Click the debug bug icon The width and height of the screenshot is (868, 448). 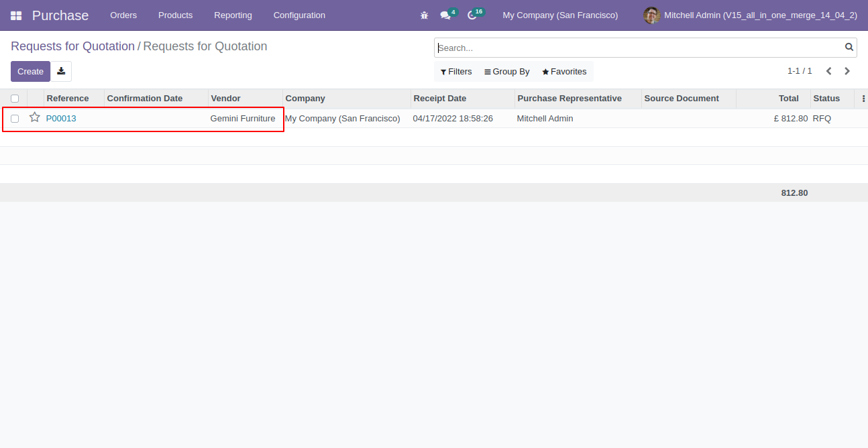(x=424, y=15)
